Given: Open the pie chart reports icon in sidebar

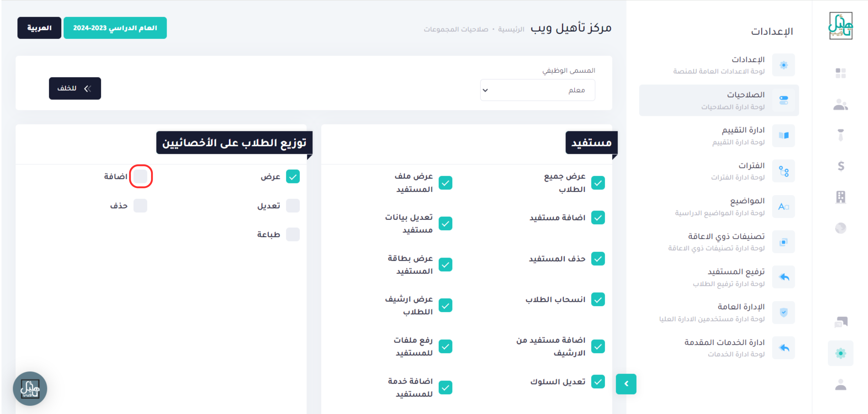Looking at the screenshot, I should coord(840,228).
